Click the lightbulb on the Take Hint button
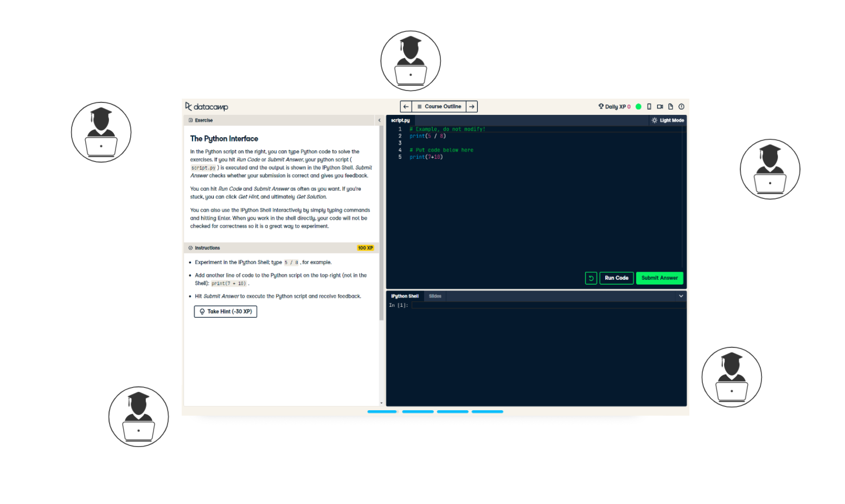The width and height of the screenshot is (845, 504). tap(202, 312)
